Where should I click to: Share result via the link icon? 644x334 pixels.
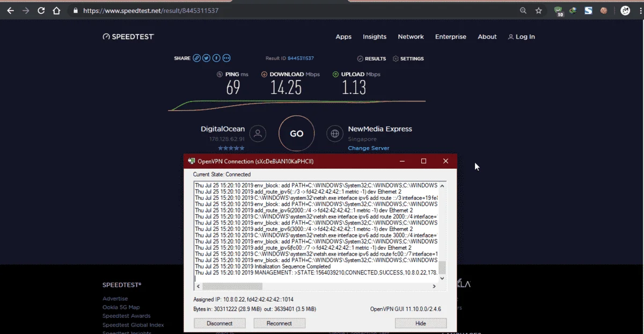pyautogui.click(x=197, y=58)
